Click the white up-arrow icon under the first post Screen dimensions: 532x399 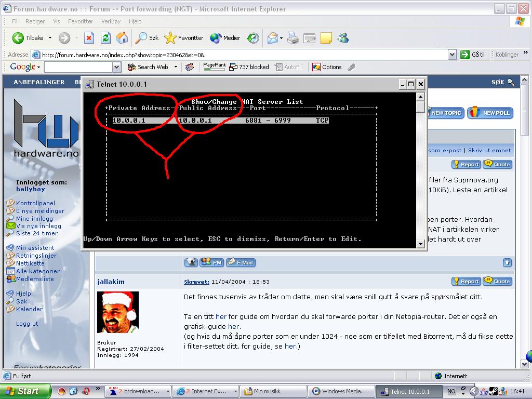pyautogui.click(x=507, y=262)
